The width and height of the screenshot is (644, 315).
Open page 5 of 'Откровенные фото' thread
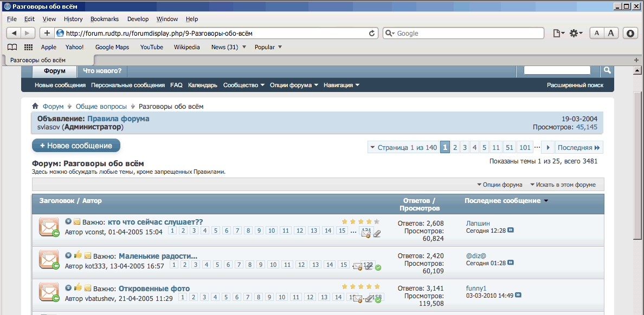226,297
